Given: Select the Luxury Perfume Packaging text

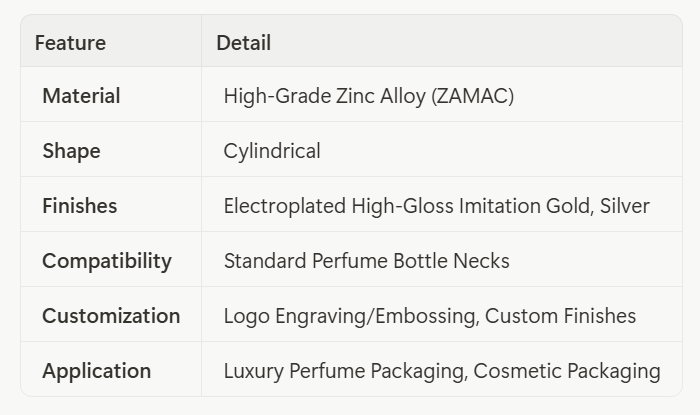Looking at the screenshot, I should point(343,371).
